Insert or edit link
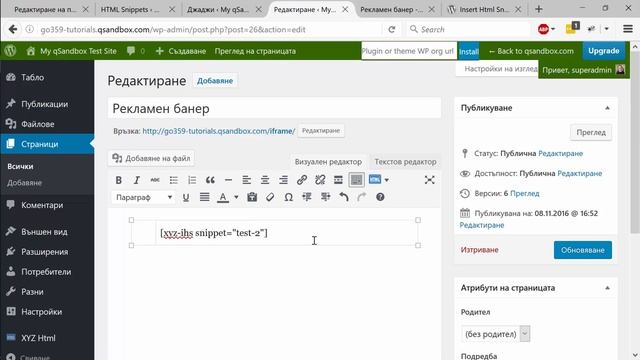This screenshot has width=640, height=360. tap(302, 180)
